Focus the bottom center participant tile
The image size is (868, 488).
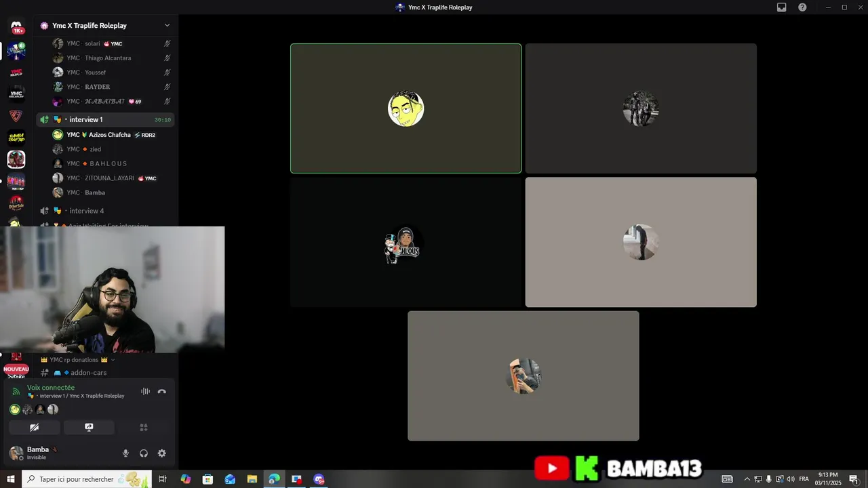523,376
